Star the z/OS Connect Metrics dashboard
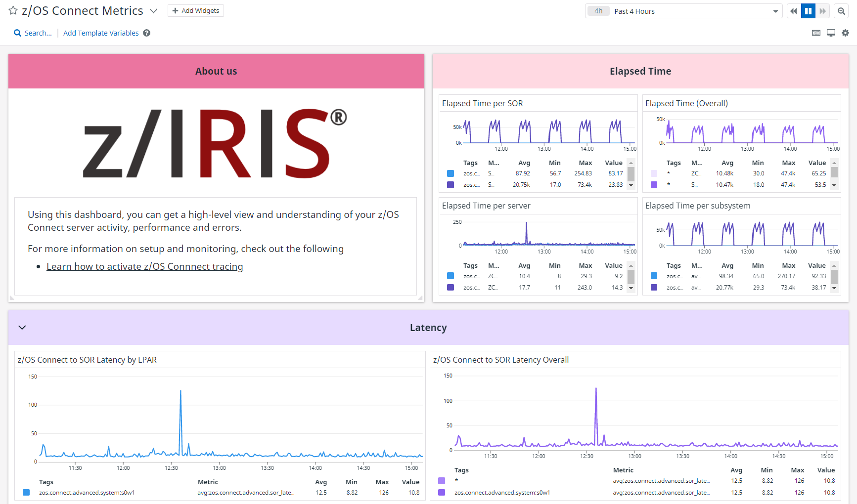Viewport: 857px width, 504px height. 13,10
